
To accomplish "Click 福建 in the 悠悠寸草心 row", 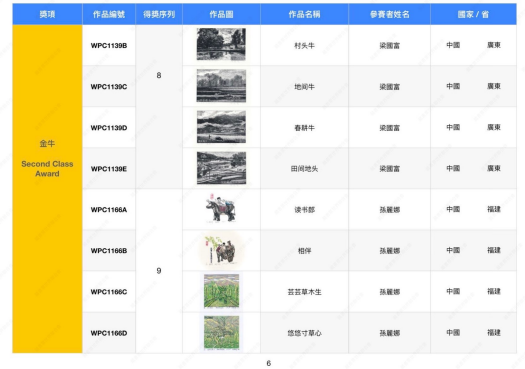I will point(494,333).
